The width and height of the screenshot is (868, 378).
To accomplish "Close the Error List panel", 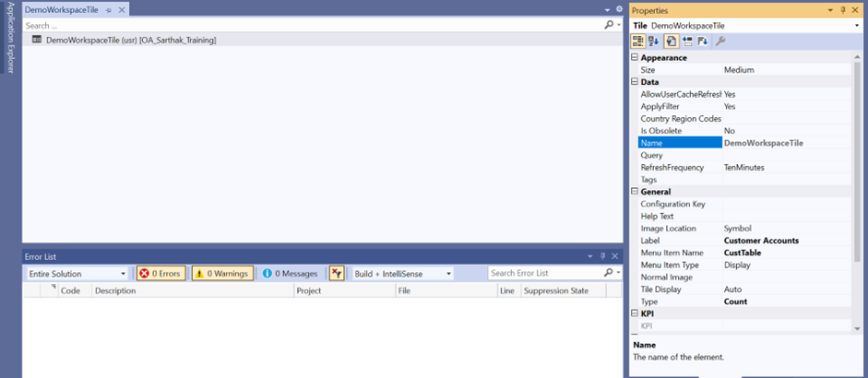I will tap(615, 256).
